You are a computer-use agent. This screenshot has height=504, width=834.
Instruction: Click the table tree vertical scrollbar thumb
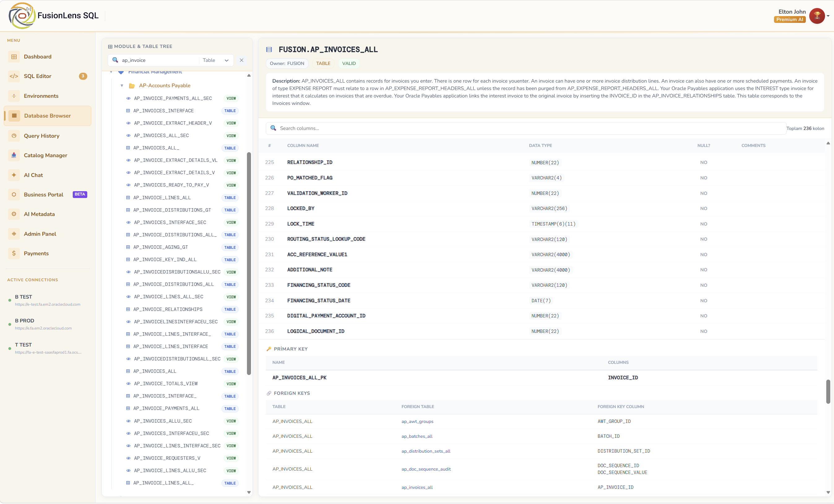click(249, 264)
